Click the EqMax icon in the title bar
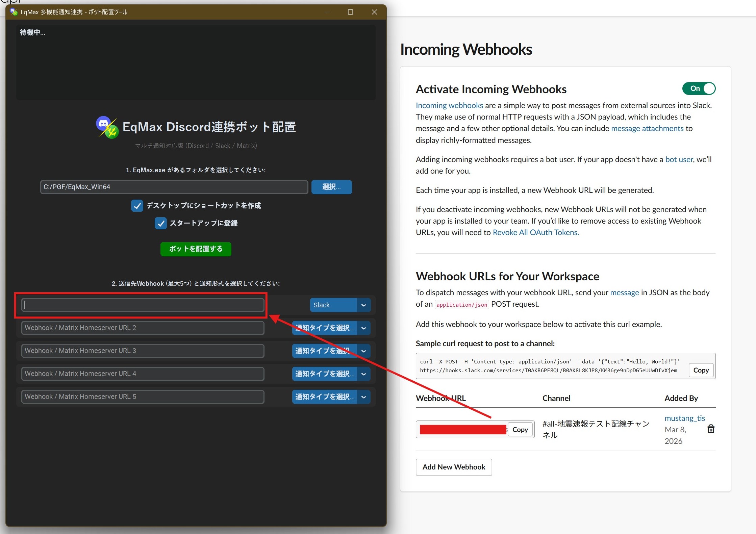This screenshot has width=756, height=534. (x=14, y=12)
